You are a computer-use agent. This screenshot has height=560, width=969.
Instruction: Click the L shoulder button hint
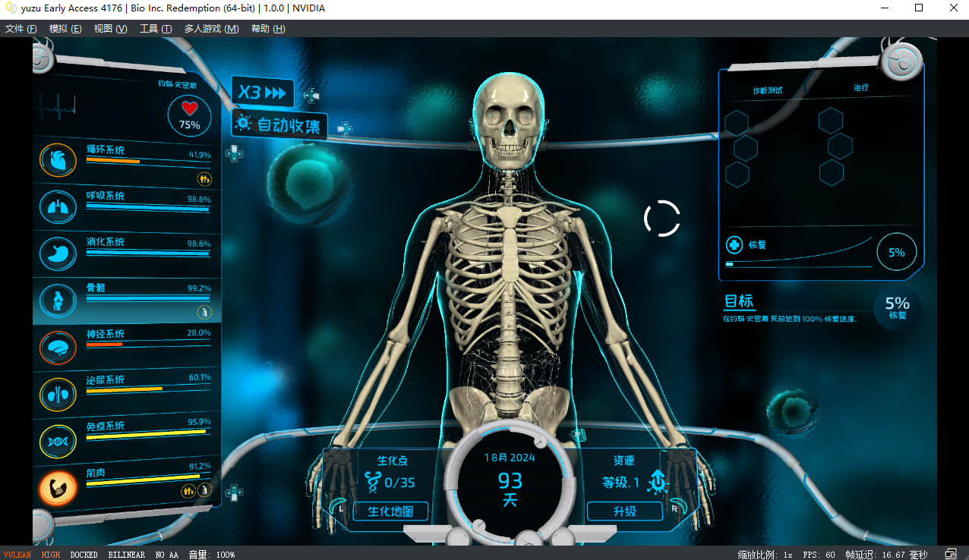338,508
